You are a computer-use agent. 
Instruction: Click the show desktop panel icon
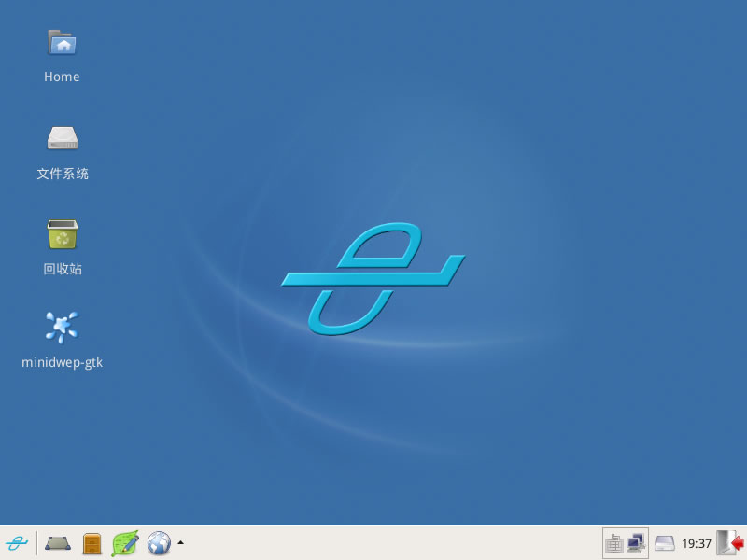[x=58, y=543]
